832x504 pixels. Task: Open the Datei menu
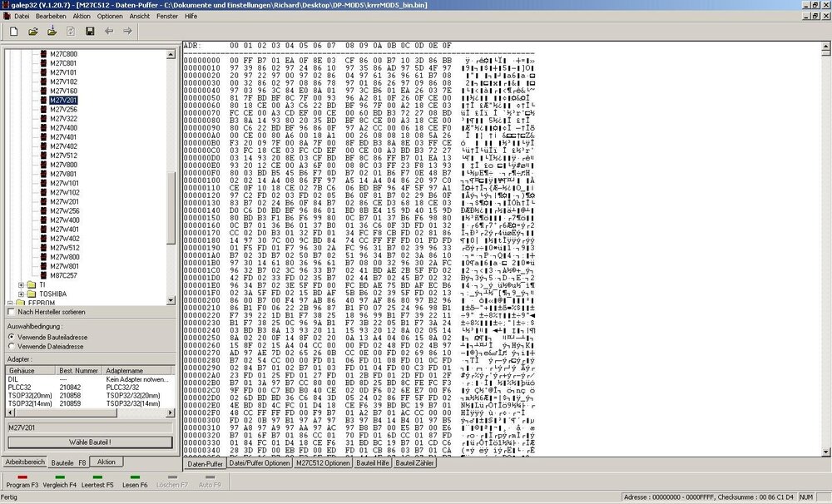22,17
